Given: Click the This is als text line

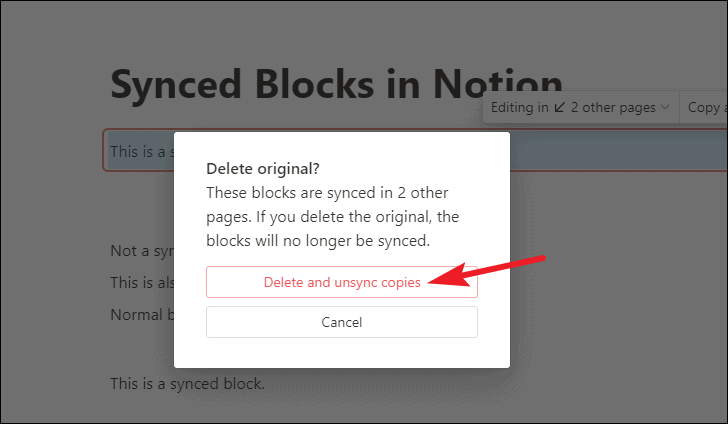Looking at the screenshot, I should (142, 282).
